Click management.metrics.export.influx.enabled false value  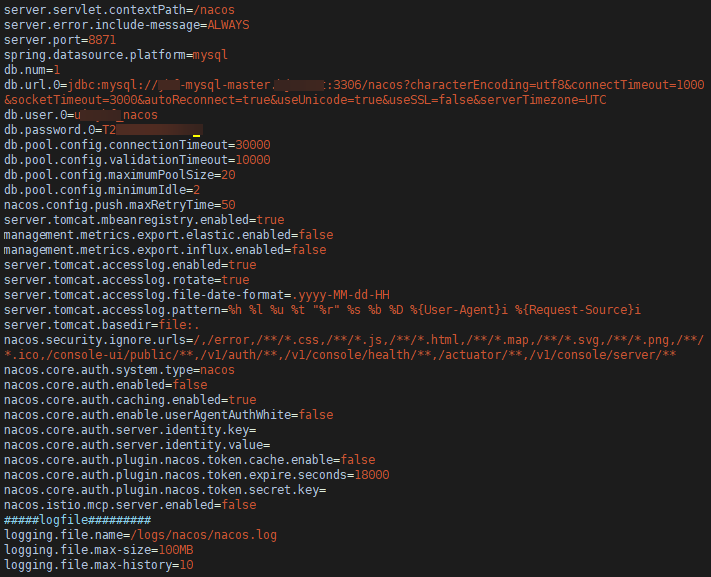pos(309,249)
